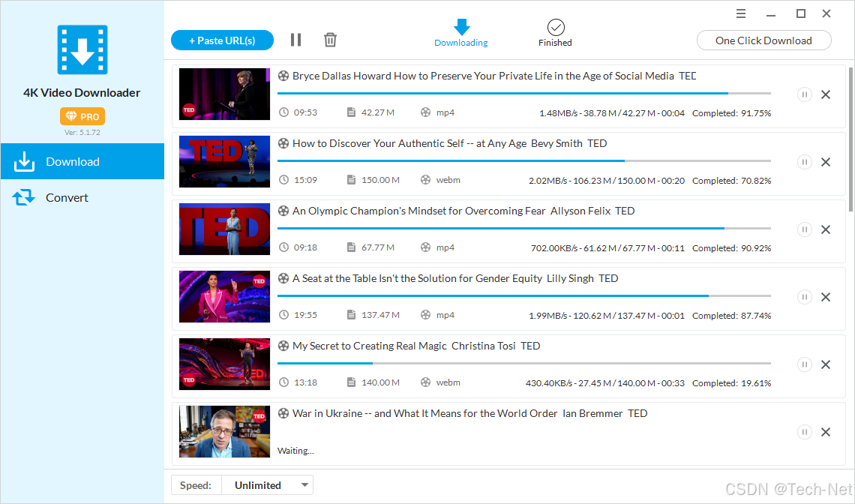Cancel the Christina Tosi video download
Screen dimensions: 855x504
826,364
